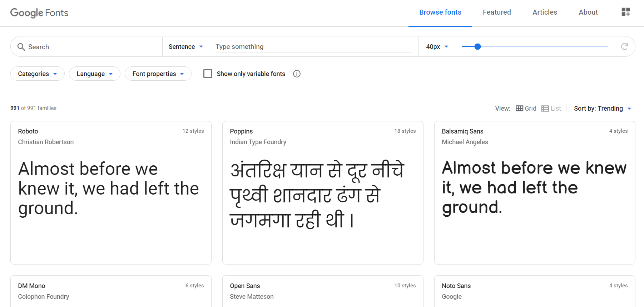
Task: Click the search magnifier icon
Action: pyautogui.click(x=21, y=47)
